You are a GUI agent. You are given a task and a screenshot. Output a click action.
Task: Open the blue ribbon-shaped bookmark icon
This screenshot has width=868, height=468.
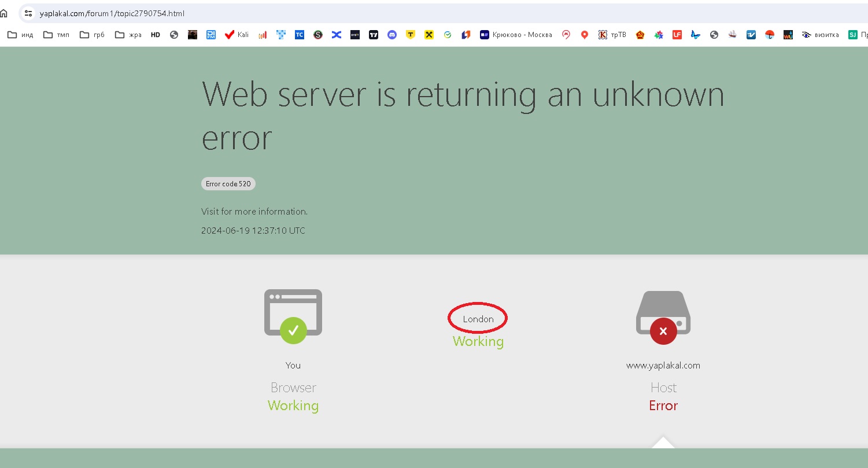(337, 35)
